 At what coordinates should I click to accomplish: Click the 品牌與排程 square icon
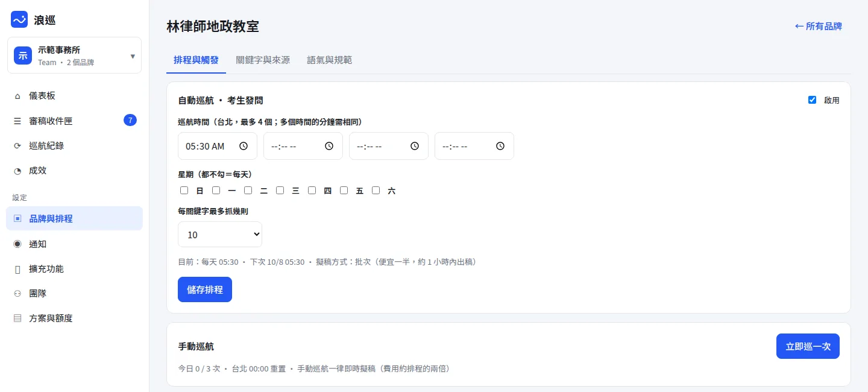click(x=17, y=218)
